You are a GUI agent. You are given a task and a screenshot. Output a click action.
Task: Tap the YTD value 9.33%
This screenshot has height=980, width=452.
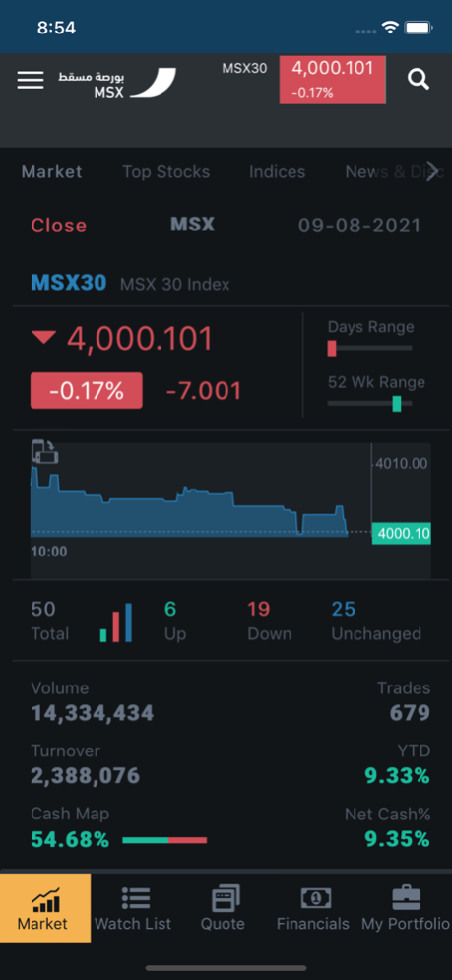[398, 776]
